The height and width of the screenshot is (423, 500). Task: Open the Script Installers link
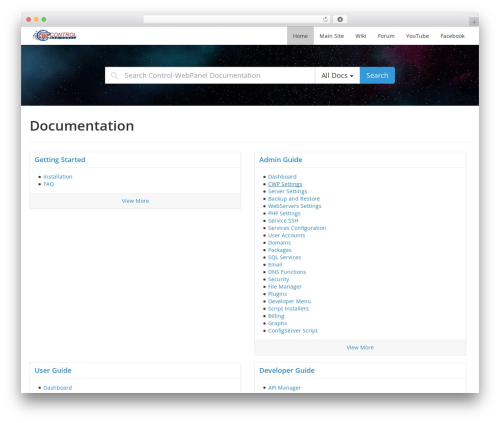tap(288, 309)
